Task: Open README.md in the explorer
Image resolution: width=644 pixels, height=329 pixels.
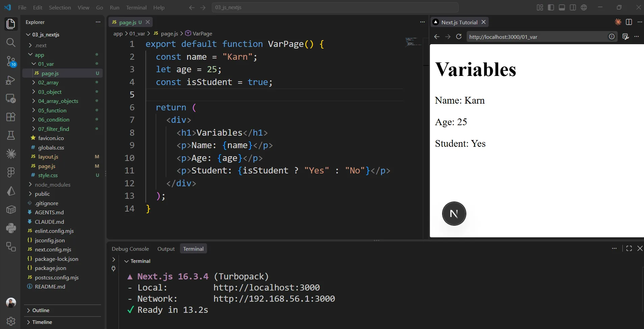Action: (x=50, y=286)
